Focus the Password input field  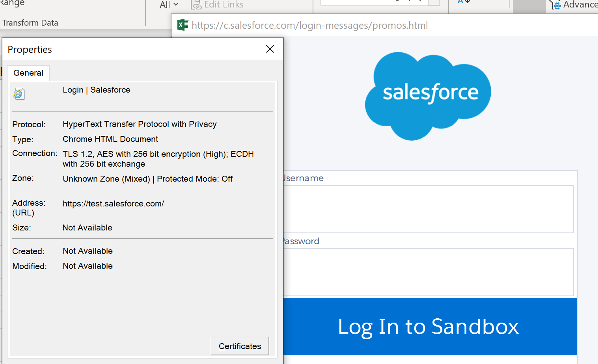(428, 272)
